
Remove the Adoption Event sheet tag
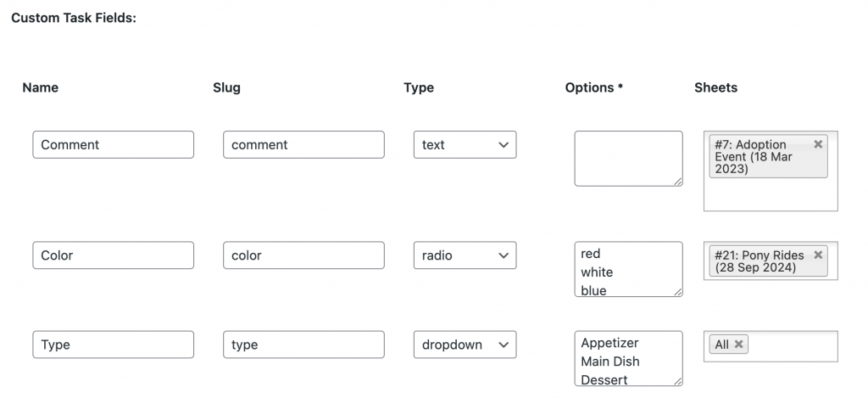click(818, 144)
